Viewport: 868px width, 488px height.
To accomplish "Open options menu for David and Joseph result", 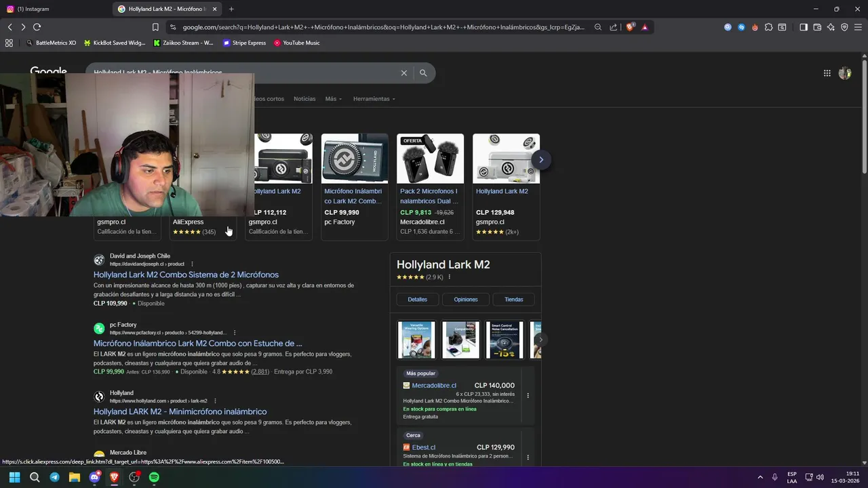I will tap(192, 264).
